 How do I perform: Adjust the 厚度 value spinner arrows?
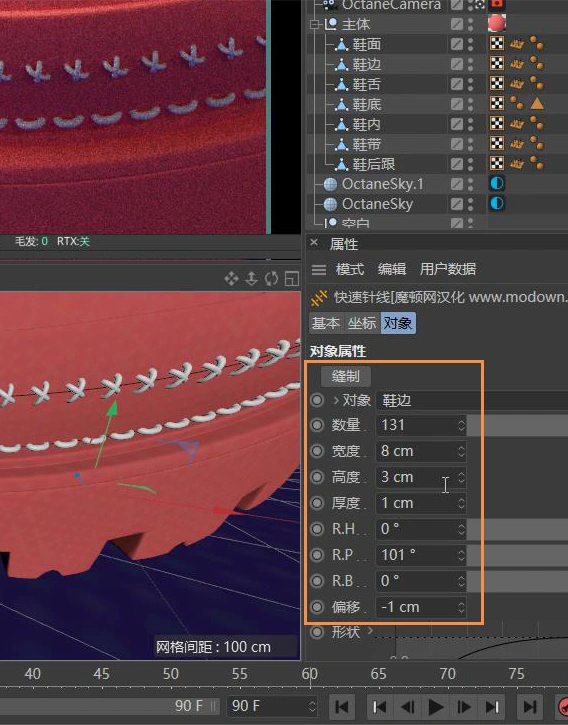click(461, 503)
